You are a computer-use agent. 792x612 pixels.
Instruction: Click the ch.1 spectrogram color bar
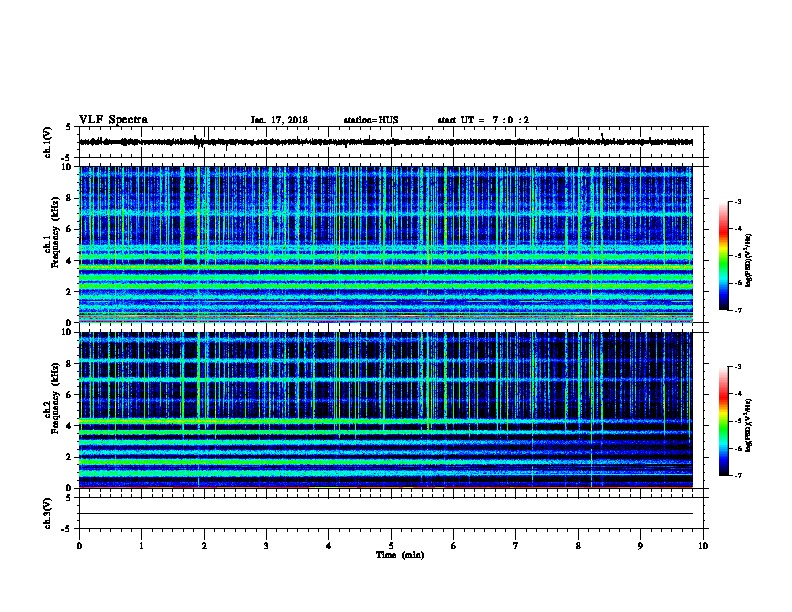pyautogui.click(x=723, y=256)
